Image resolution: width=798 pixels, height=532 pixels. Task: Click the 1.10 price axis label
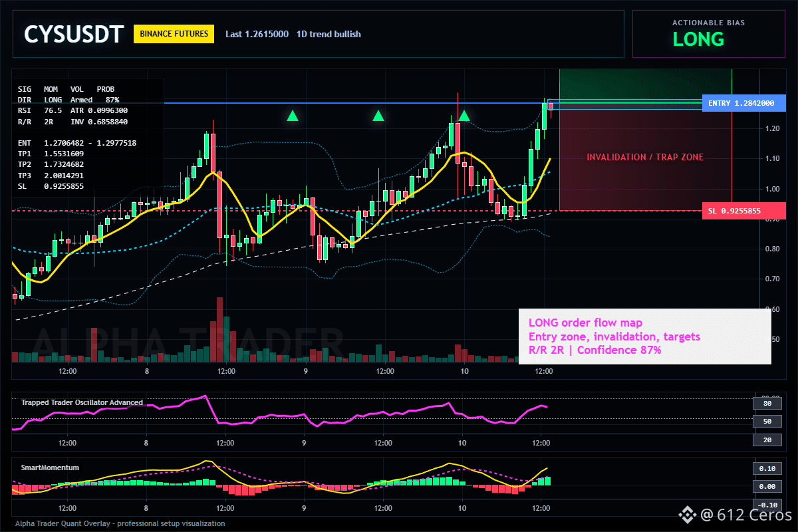coord(771,158)
